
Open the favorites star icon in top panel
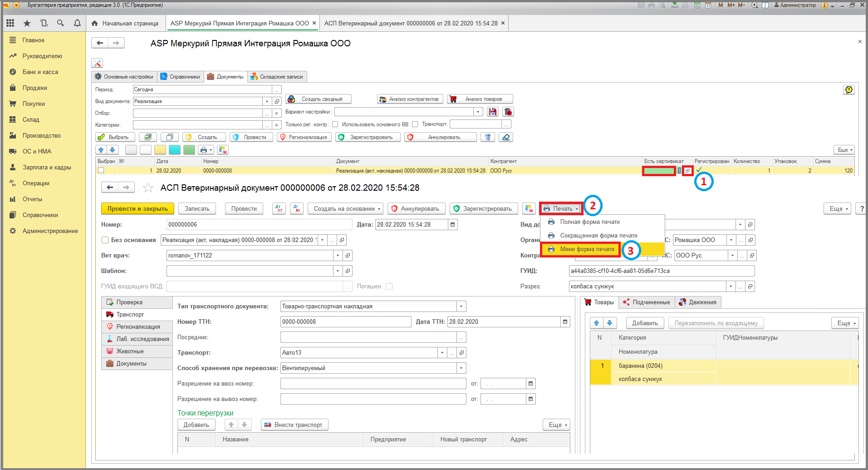[x=27, y=23]
